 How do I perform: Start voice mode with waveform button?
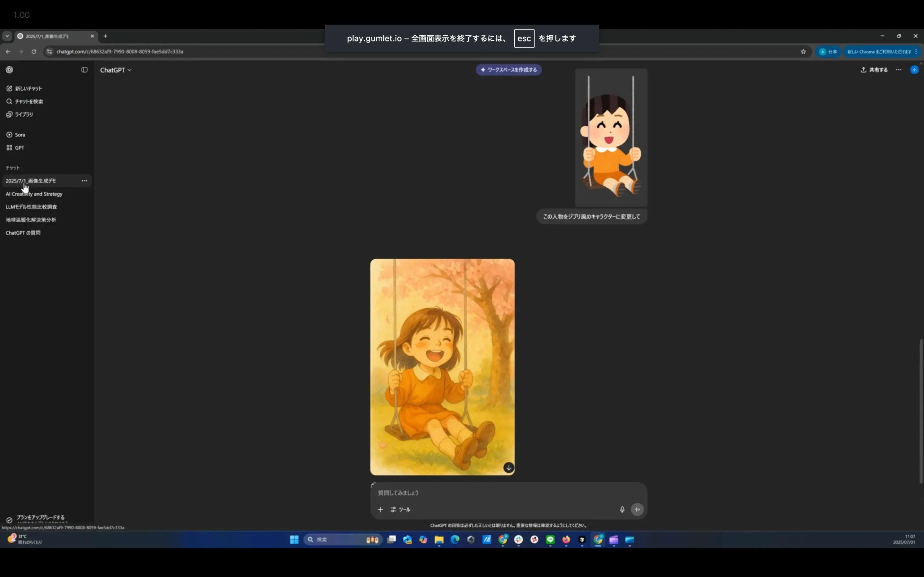(x=637, y=510)
